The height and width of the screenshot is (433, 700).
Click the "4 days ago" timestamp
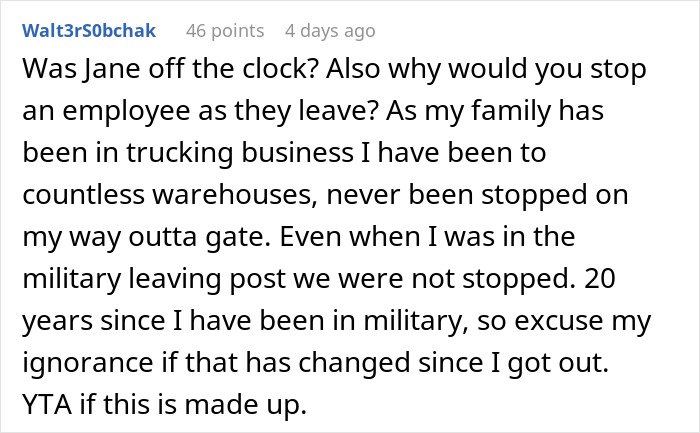click(x=332, y=31)
